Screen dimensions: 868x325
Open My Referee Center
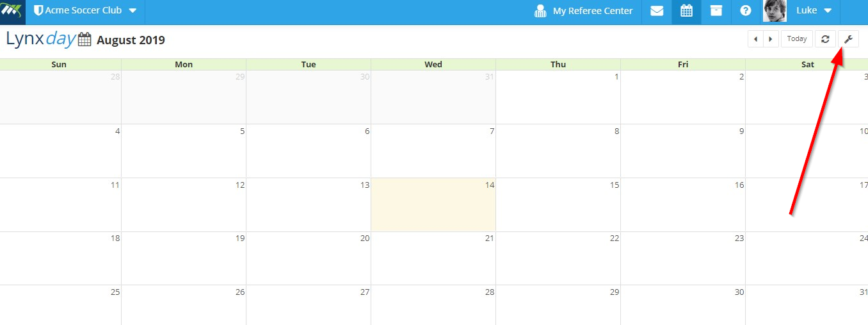[584, 11]
